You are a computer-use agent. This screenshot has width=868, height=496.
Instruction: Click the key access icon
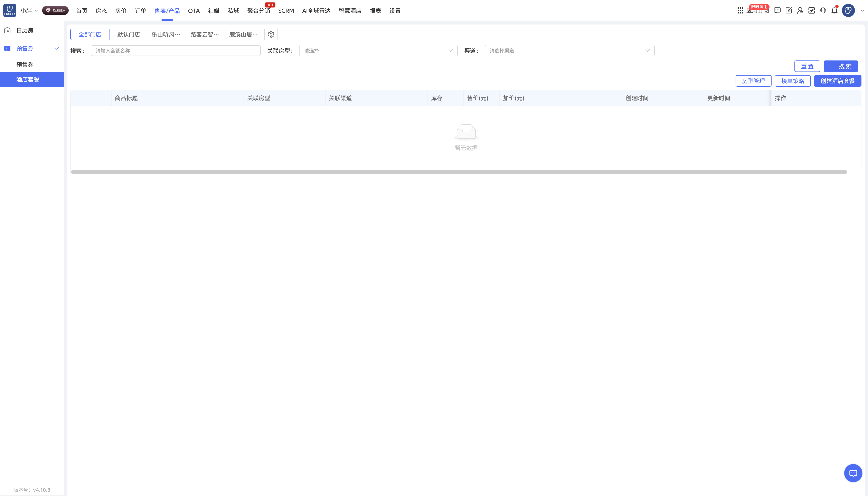812,11
